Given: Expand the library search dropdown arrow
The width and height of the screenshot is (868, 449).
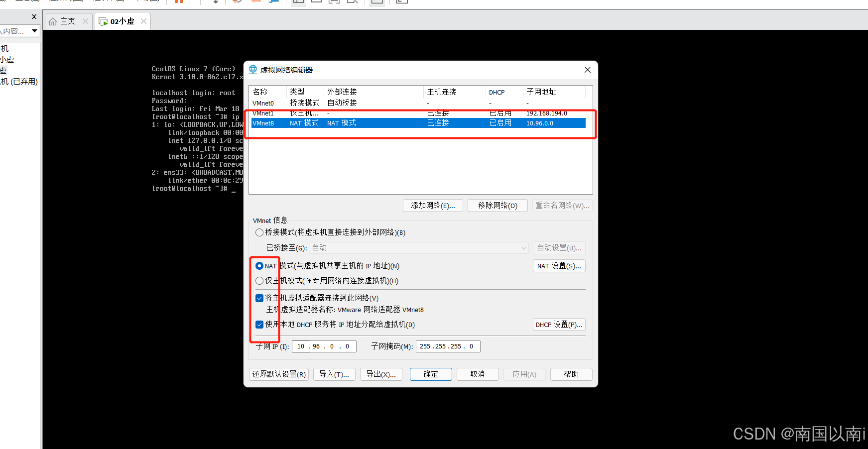Looking at the screenshot, I should tap(34, 31).
